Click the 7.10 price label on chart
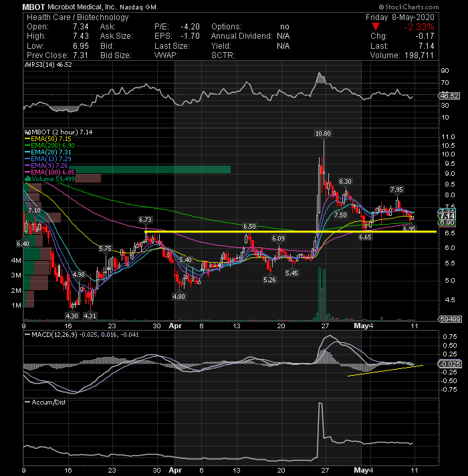The height and width of the screenshot is (476, 468). coord(34,211)
